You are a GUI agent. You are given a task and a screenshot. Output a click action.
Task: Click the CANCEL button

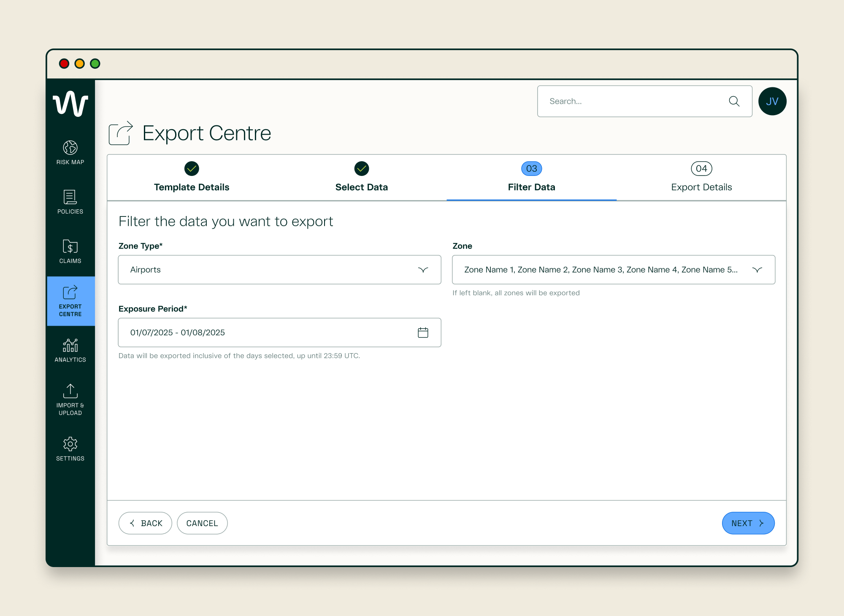[202, 523]
